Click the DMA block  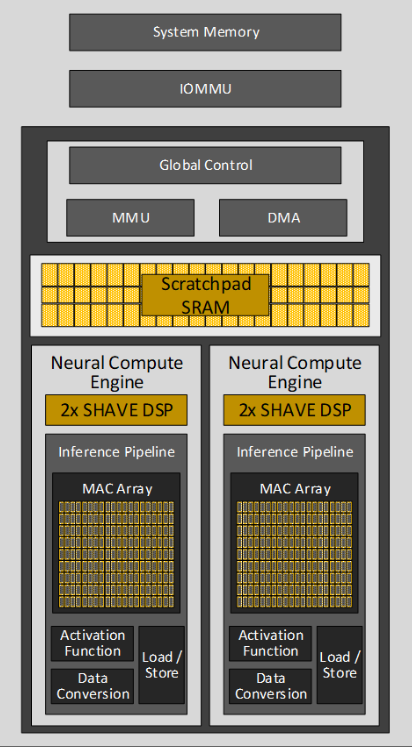pos(283,218)
